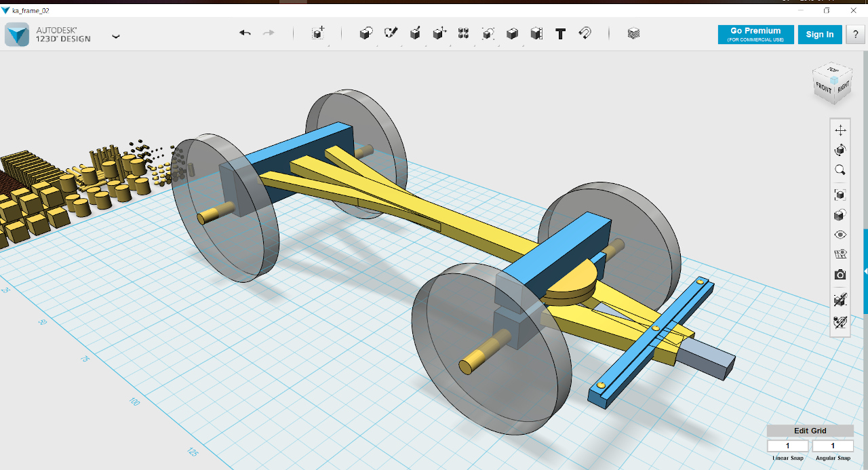The image size is (868, 470).
Task: Open the Materials panel
Action: (633, 33)
